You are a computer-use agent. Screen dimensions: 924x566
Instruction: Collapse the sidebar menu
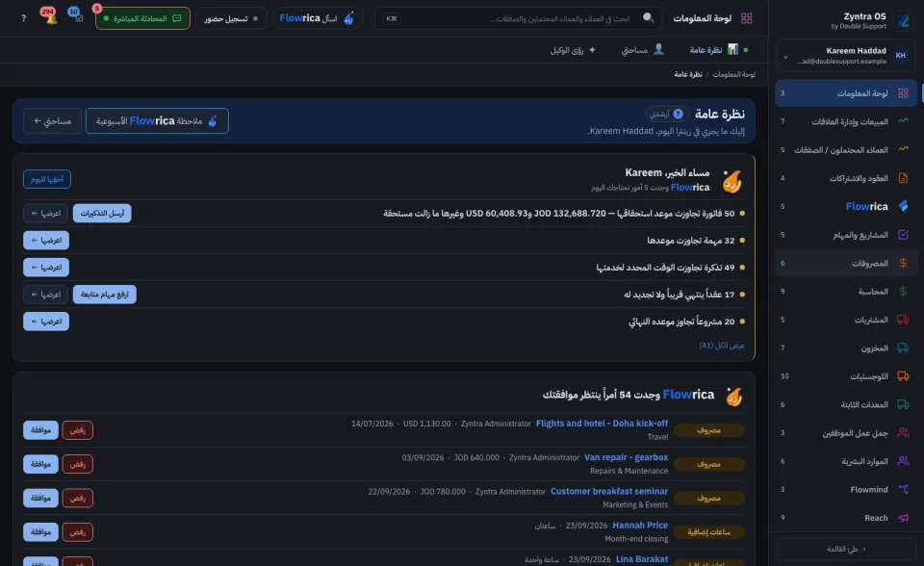tap(846, 549)
